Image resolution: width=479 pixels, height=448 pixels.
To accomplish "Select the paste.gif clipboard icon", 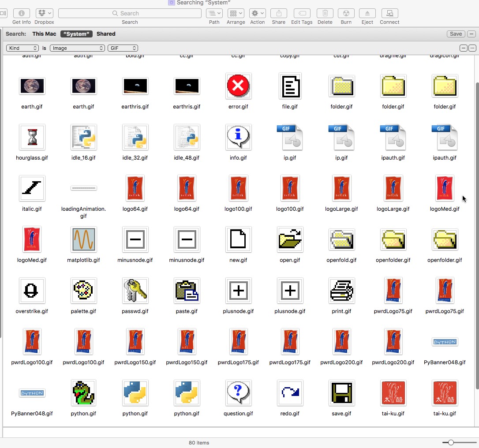I will click(x=187, y=291).
